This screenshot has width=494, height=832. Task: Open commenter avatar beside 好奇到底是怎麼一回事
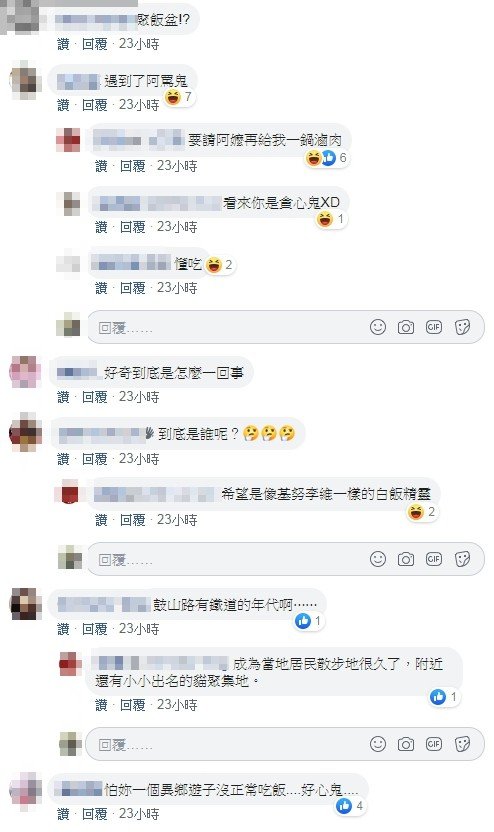click(25, 372)
